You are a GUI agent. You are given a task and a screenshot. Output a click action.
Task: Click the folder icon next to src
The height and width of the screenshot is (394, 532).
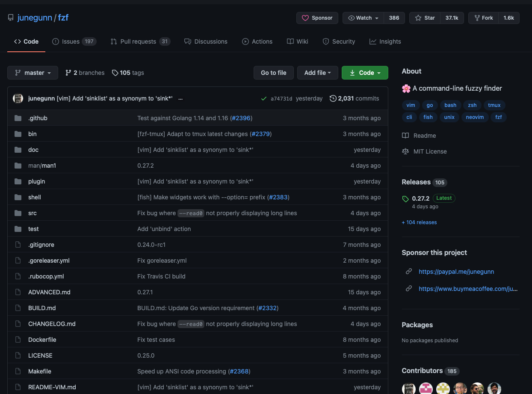[18, 213]
